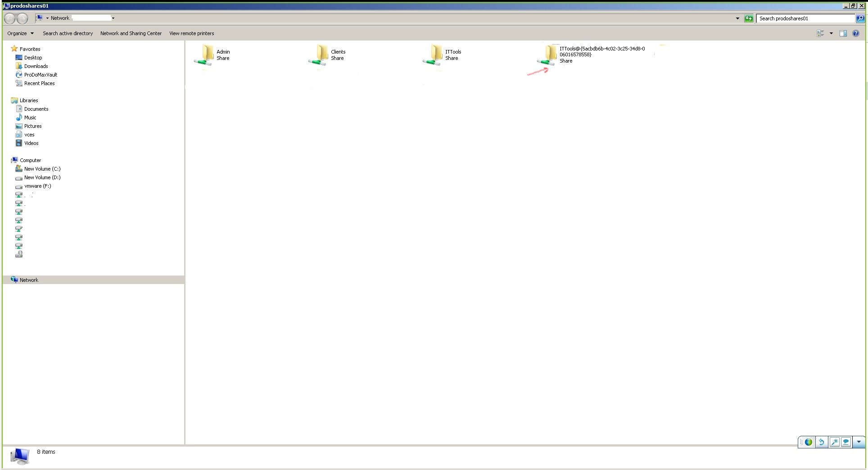
Task: Toggle the preview pane button
Action: (843, 33)
